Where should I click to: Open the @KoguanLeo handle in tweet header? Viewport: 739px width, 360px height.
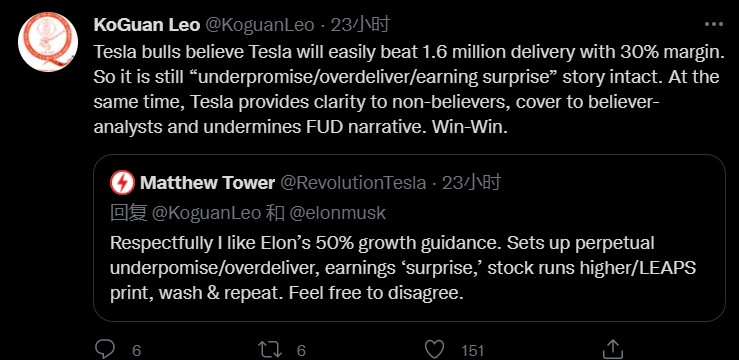coord(261,25)
